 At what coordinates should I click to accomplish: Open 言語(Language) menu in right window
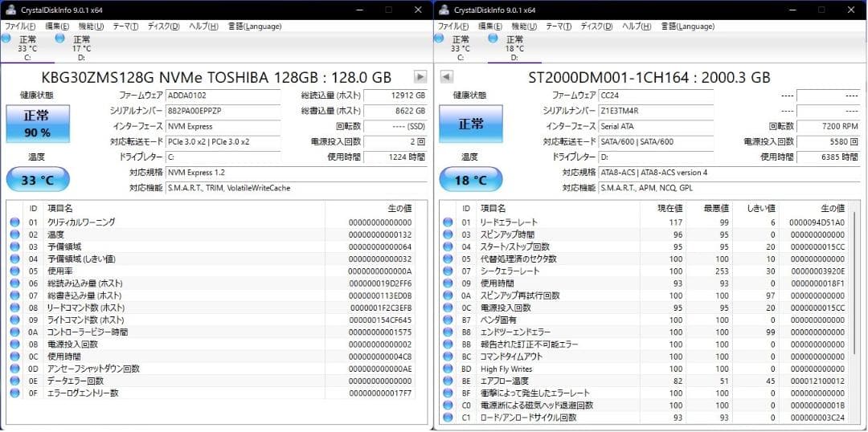click(687, 26)
